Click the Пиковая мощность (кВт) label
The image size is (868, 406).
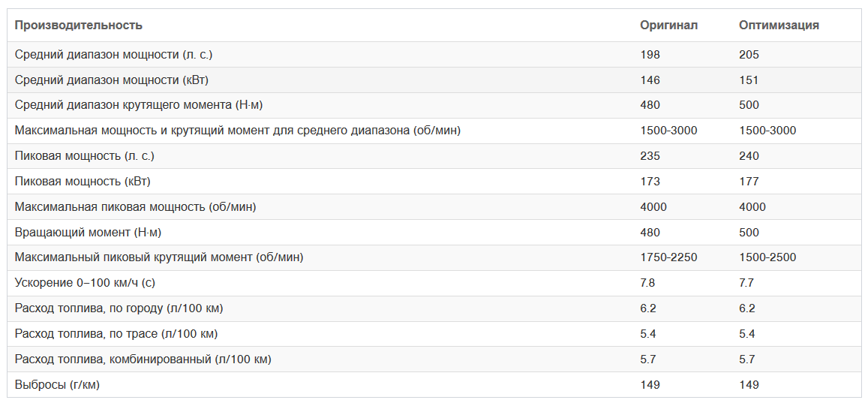pyautogui.click(x=83, y=182)
